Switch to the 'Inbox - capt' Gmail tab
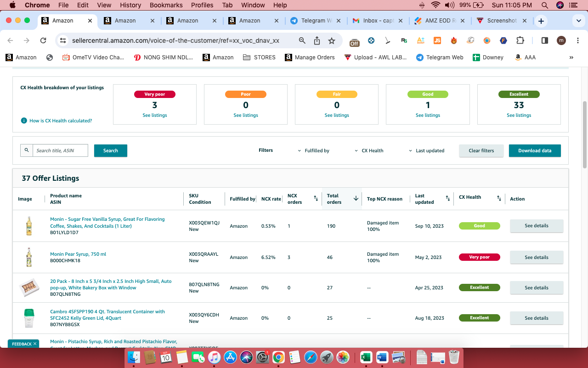Screen dimensions: 588x368 pos(377,21)
